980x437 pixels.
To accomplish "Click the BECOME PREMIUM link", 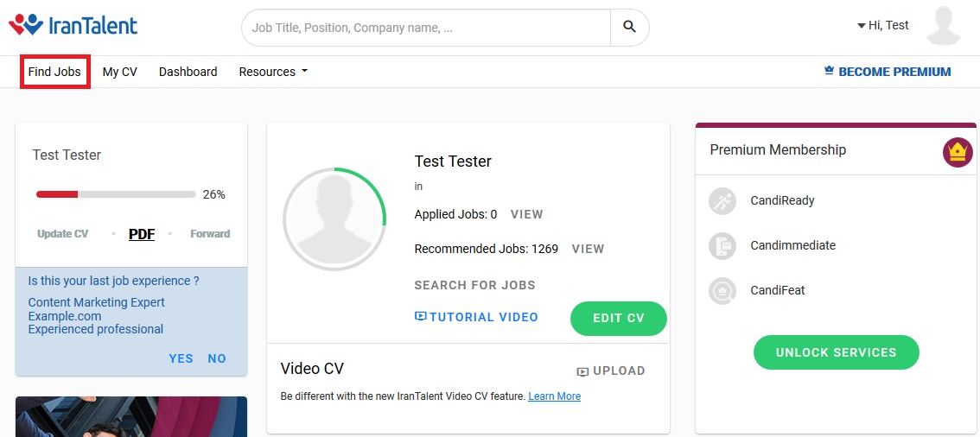I will pos(888,72).
